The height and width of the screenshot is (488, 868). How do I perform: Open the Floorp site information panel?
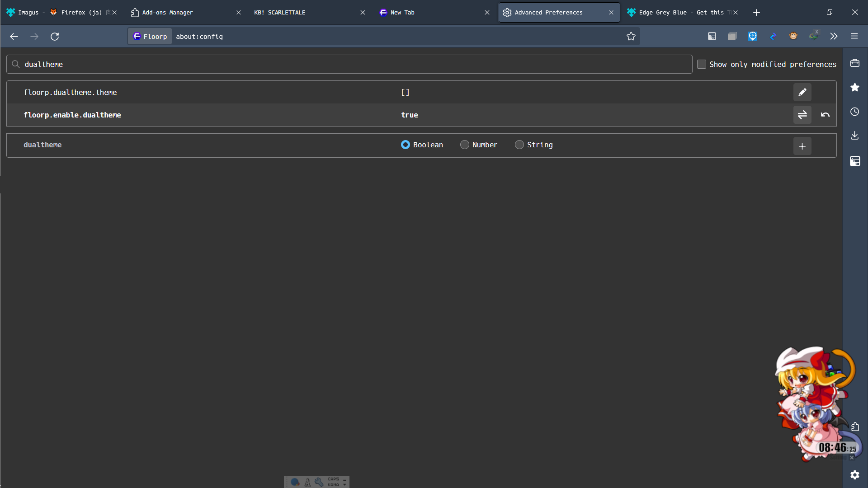149,37
